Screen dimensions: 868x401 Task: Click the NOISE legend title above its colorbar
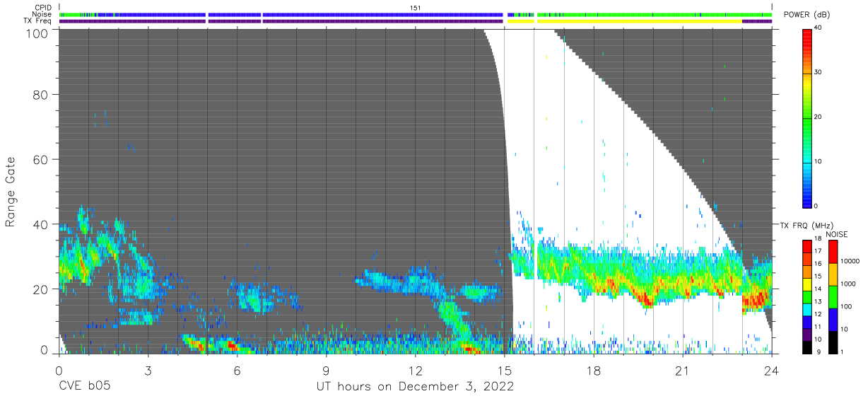pos(836,234)
